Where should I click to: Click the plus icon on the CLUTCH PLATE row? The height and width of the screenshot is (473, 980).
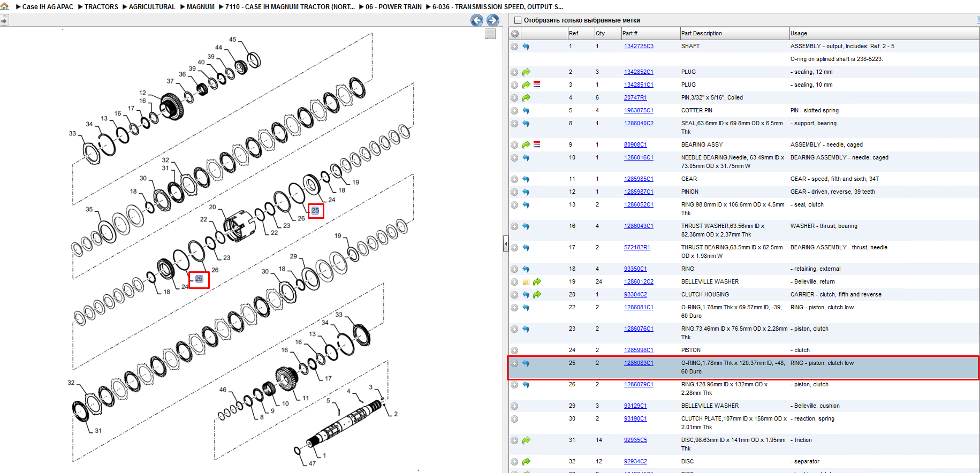pyautogui.click(x=514, y=419)
